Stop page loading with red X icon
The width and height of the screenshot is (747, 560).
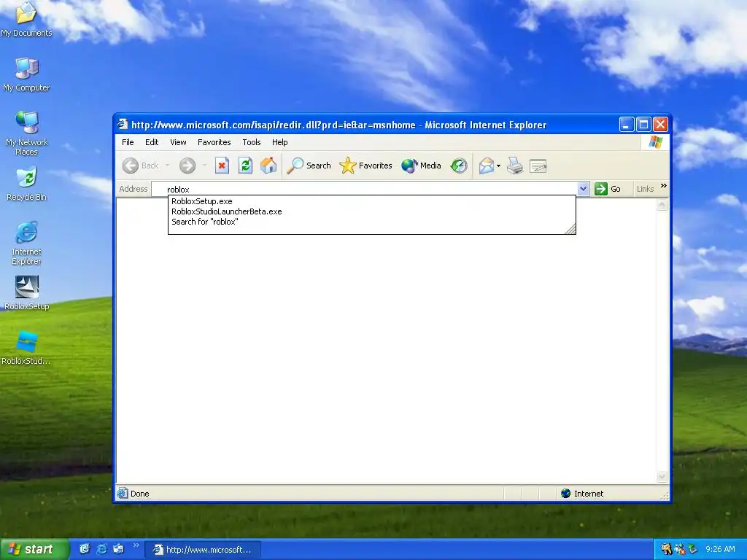pyautogui.click(x=222, y=166)
